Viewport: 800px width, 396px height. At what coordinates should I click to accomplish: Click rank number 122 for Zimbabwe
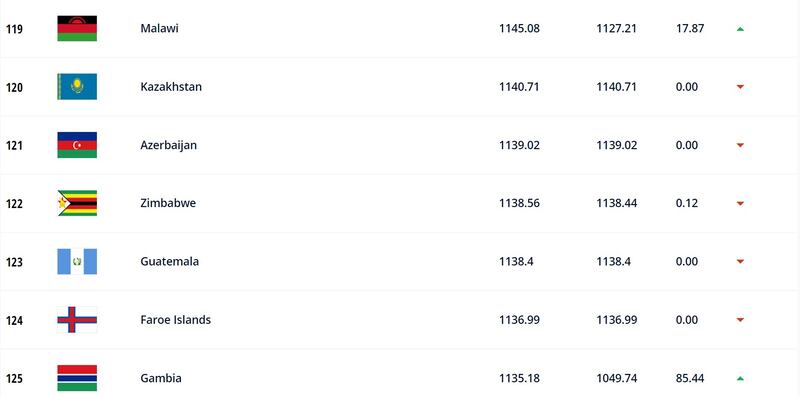click(x=14, y=204)
